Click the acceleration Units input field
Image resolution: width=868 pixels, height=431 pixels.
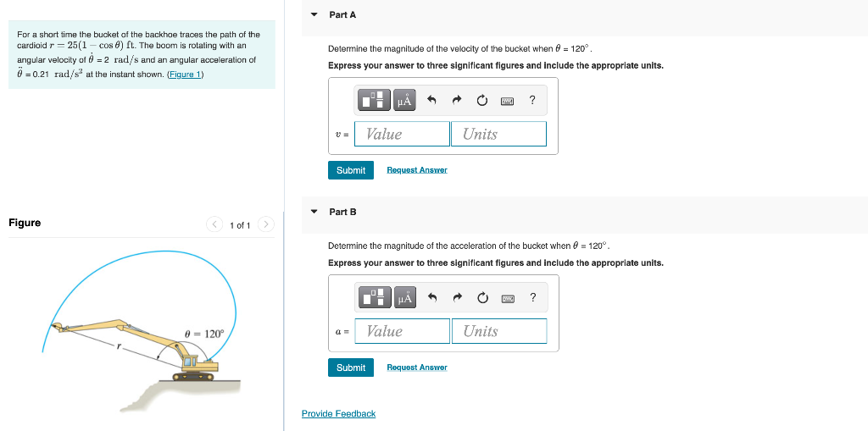[x=499, y=331]
